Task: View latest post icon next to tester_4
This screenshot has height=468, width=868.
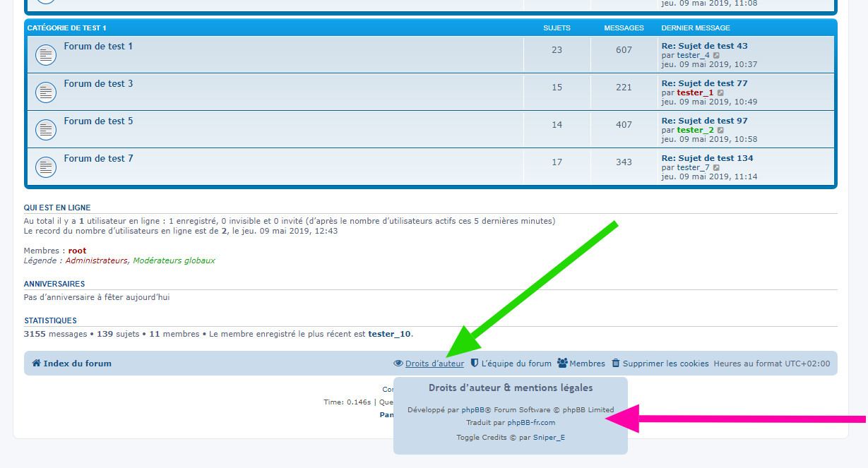Action: click(716, 55)
